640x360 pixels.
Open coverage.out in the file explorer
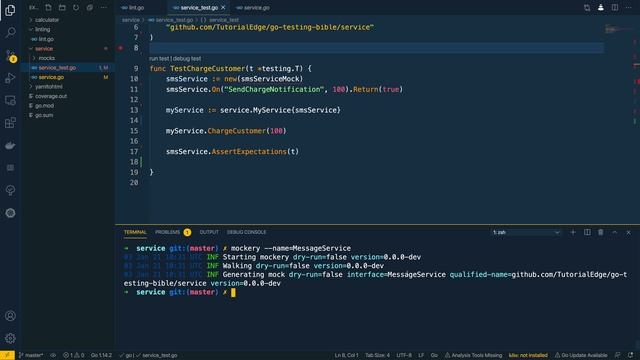pyautogui.click(x=51, y=96)
